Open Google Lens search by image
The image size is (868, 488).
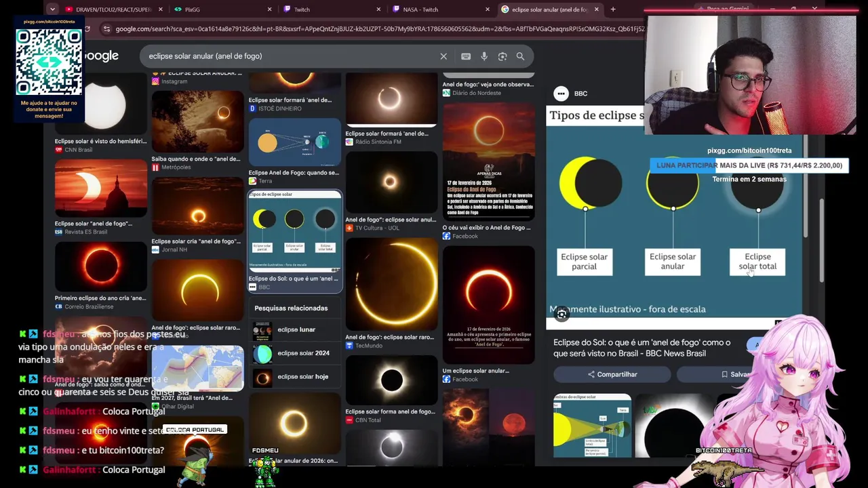tap(502, 56)
